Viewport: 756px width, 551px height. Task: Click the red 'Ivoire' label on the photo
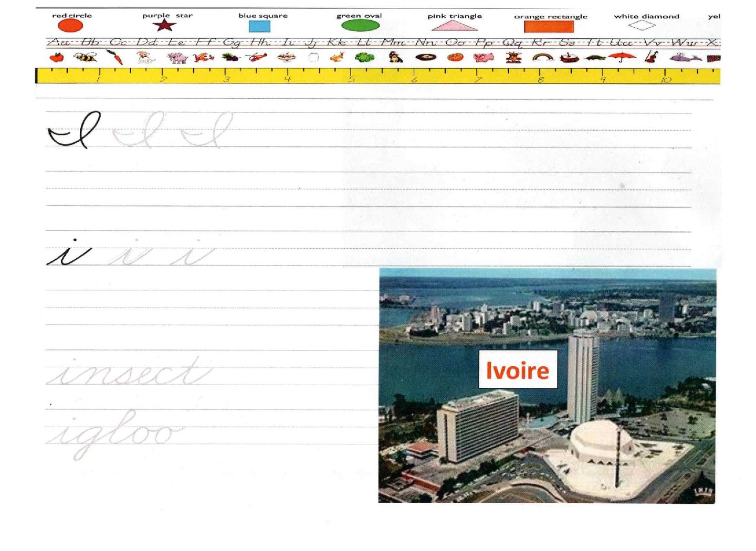518,370
